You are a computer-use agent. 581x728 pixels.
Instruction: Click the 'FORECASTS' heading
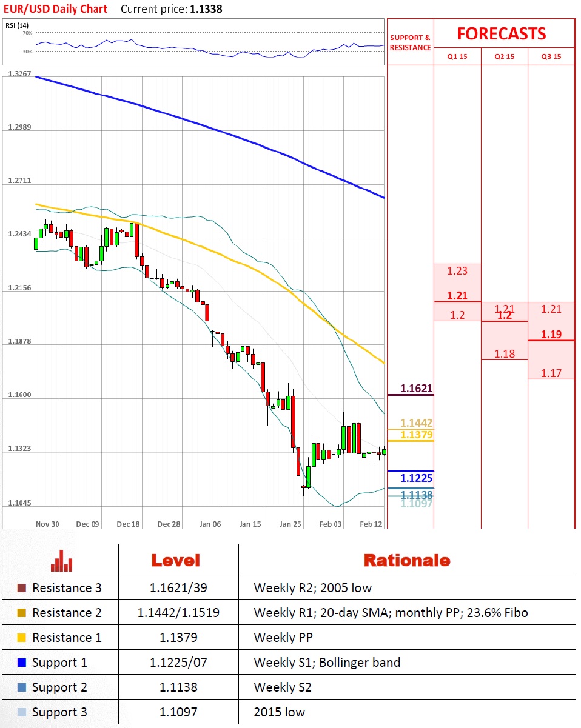(502, 33)
